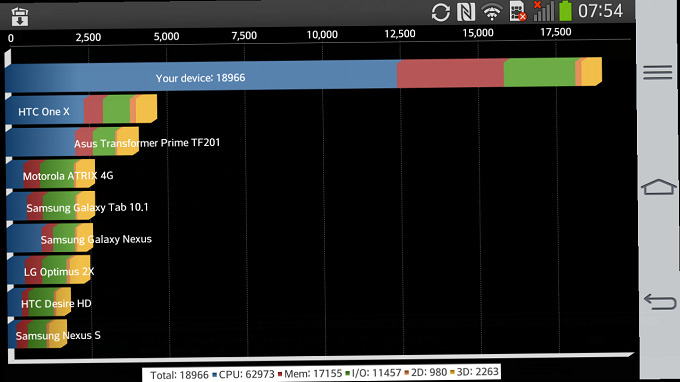Select the Motorola ATRIX 4G bar
The width and height of the screenshot is (680, 382).
51,174
